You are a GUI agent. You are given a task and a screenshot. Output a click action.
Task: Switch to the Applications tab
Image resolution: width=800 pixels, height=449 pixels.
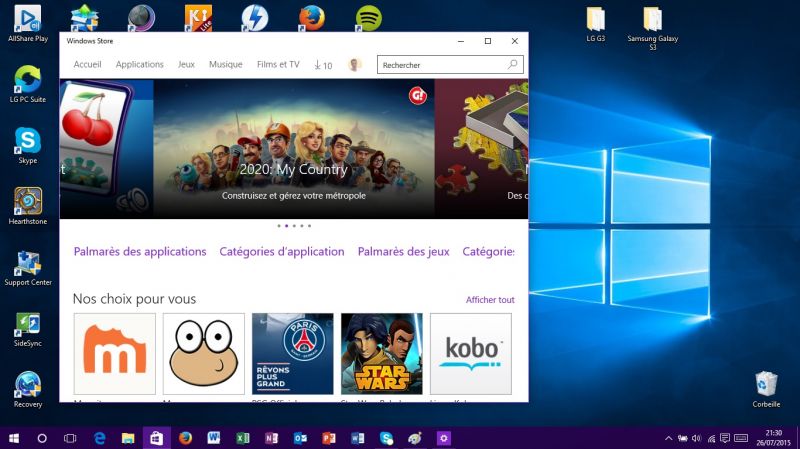pos(139,64)
